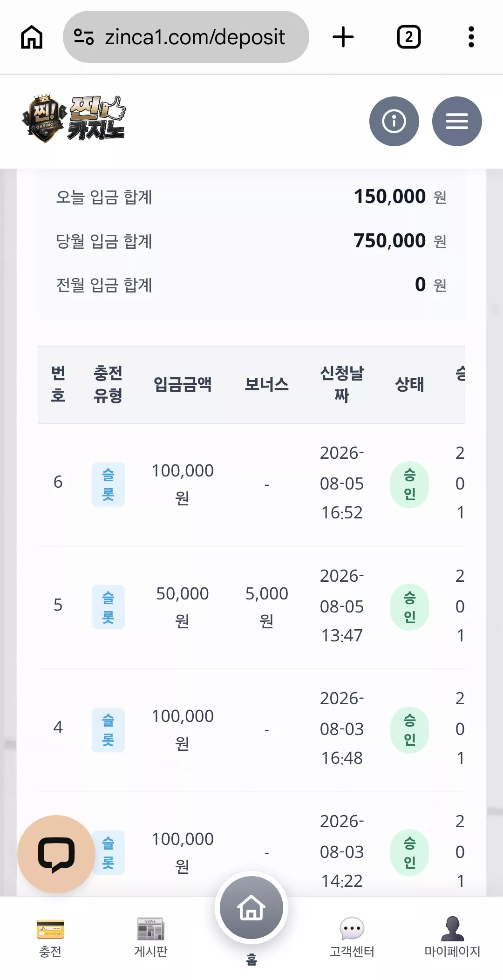The image size is (503, 980).
Task: Open the floating live chat bubble
Action: (56, 854)
